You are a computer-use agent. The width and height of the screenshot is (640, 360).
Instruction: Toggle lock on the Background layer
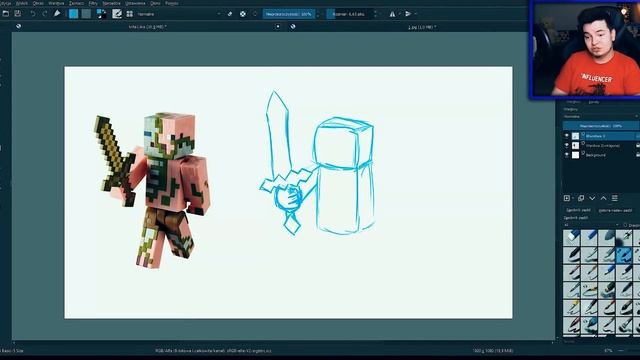tap(638, 155)
